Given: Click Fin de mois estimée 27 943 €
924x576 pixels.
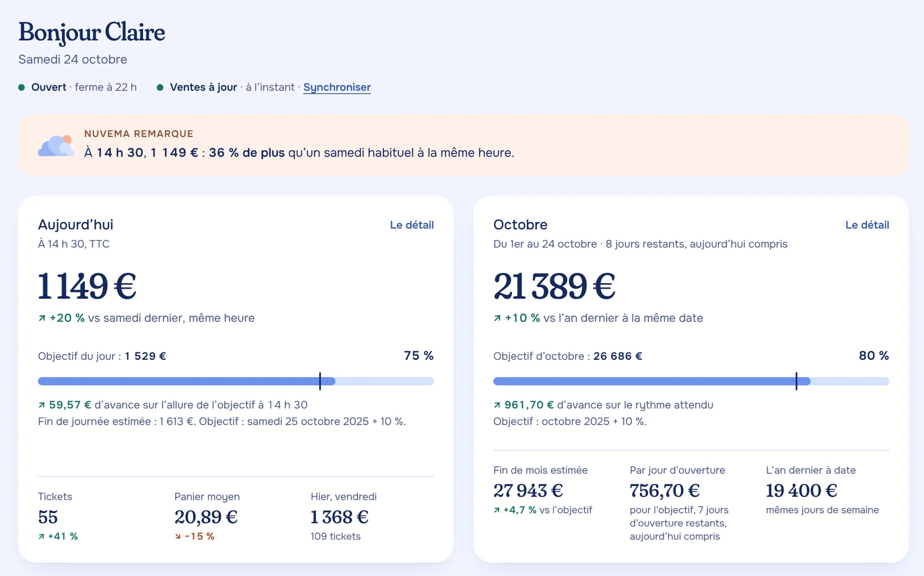Looking at the screenshot, I should pyautogui.click(x=528, y=490).
